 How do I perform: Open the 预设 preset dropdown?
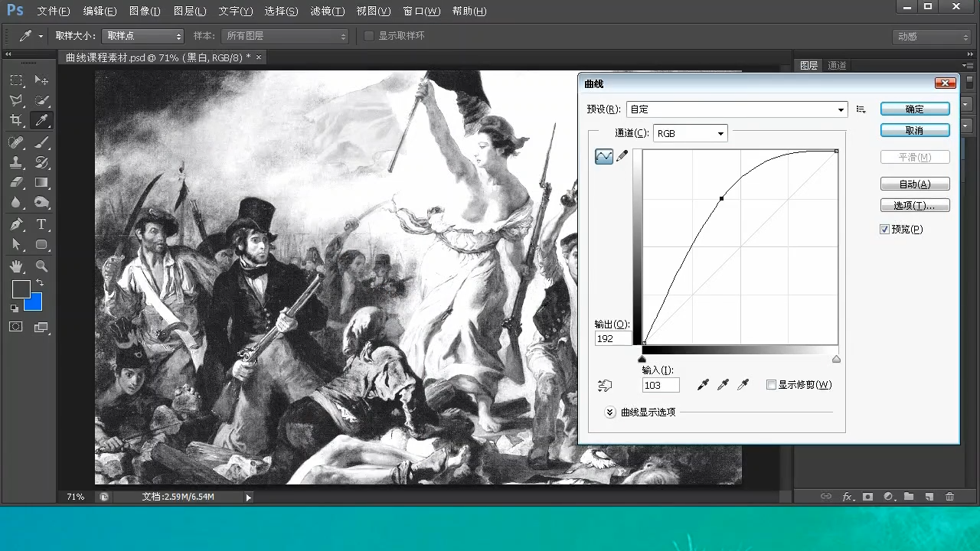(x=737, y=109)
